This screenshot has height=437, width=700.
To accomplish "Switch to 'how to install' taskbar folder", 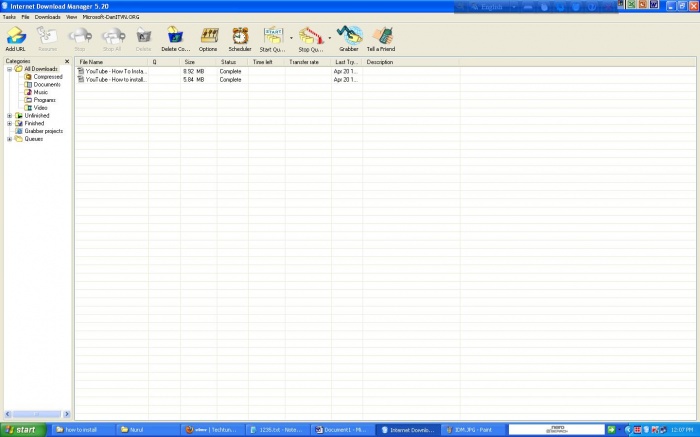I will coord(82,430).
